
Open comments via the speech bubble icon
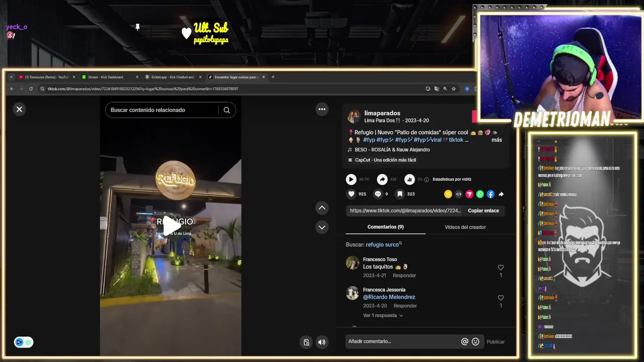[378, 194]
